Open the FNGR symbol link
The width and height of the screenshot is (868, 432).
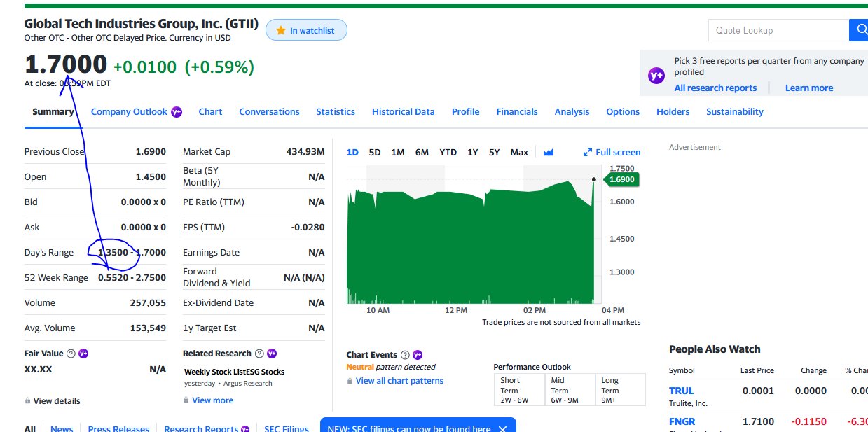click(x=682, y=421)
